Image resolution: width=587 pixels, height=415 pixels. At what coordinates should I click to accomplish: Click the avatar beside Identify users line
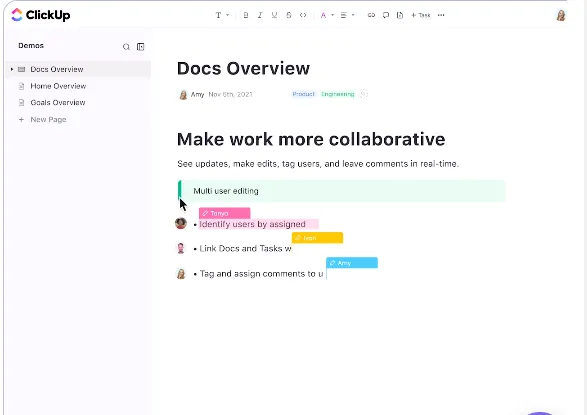pos(181,223)
